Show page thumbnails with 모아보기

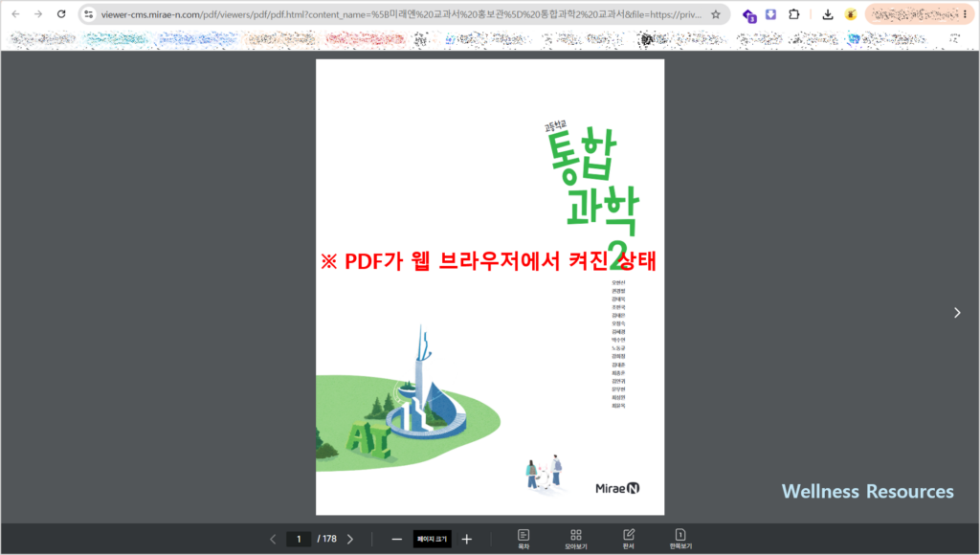coord(575,539)
